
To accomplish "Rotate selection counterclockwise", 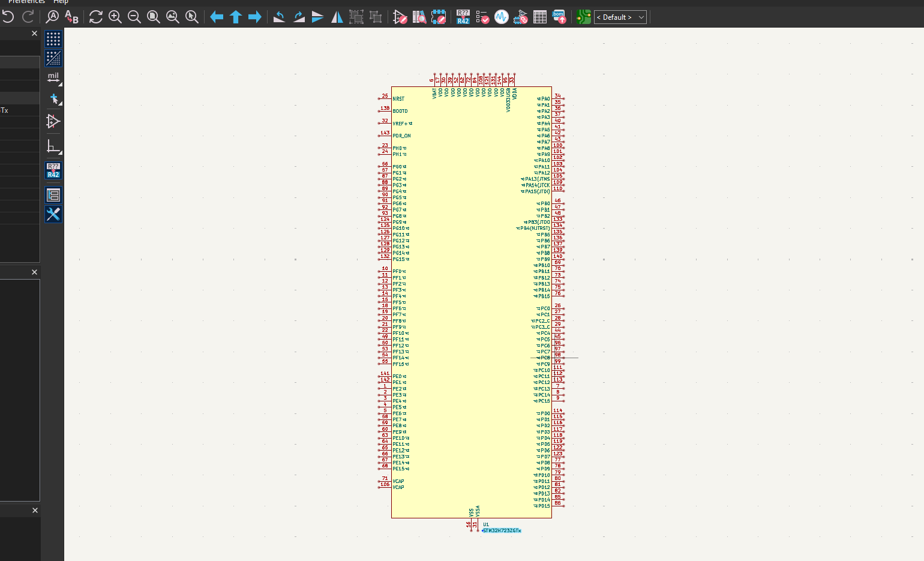I will 279,17.
